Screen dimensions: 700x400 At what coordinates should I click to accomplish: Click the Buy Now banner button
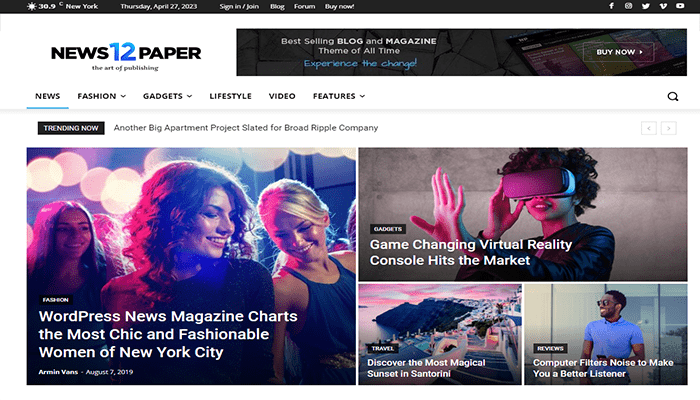coord(619,52)
